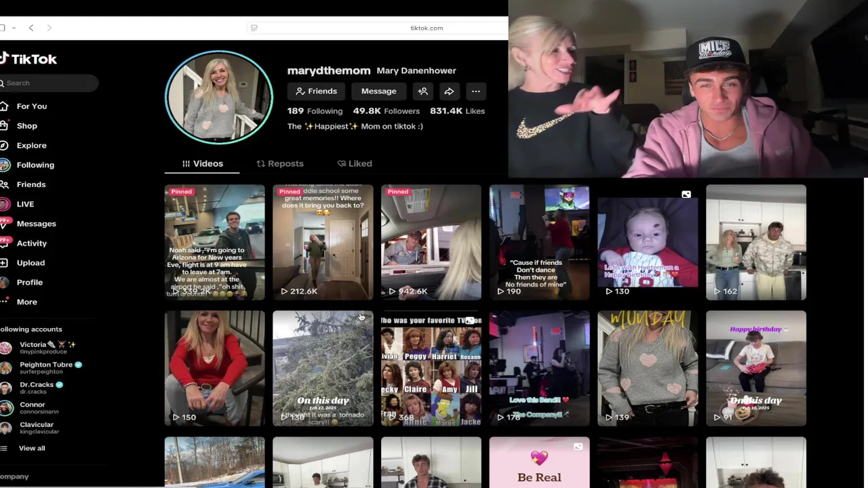Viewport: 868px width, 488px height.
Task: Open the red sweater video with 150 views
Action: 214,368
